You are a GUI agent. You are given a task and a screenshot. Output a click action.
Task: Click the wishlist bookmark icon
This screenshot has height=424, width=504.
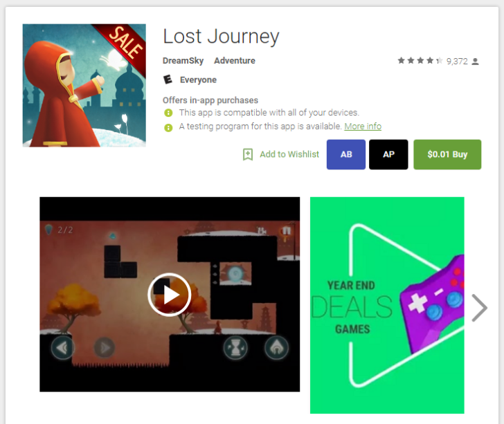click(x=248, y=154)
